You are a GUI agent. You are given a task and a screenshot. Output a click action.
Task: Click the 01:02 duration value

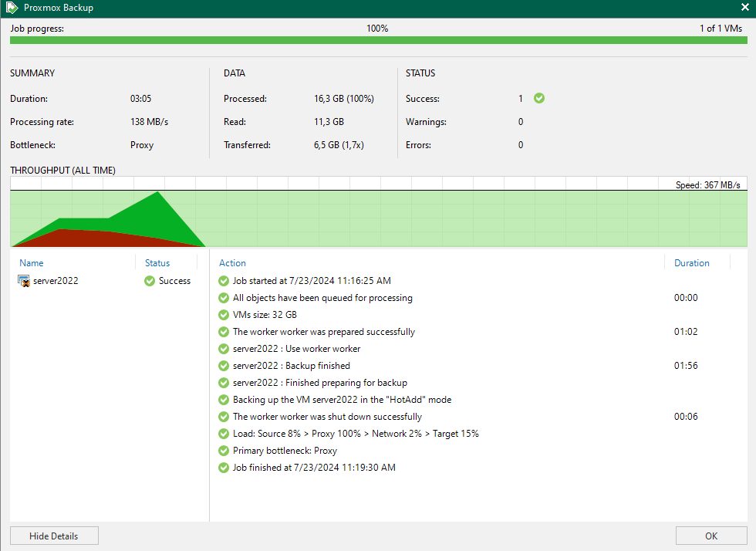pos(686,332)
